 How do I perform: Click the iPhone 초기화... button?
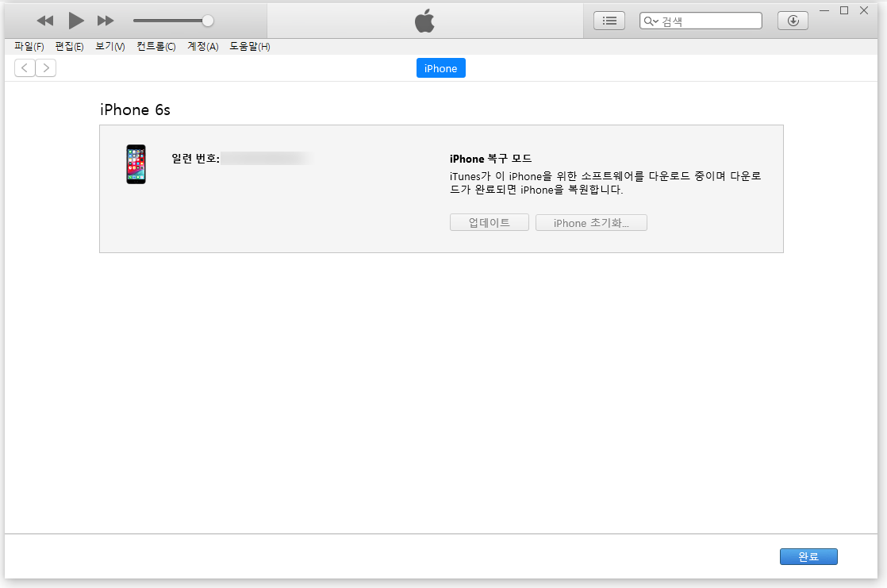click(591, 222)
